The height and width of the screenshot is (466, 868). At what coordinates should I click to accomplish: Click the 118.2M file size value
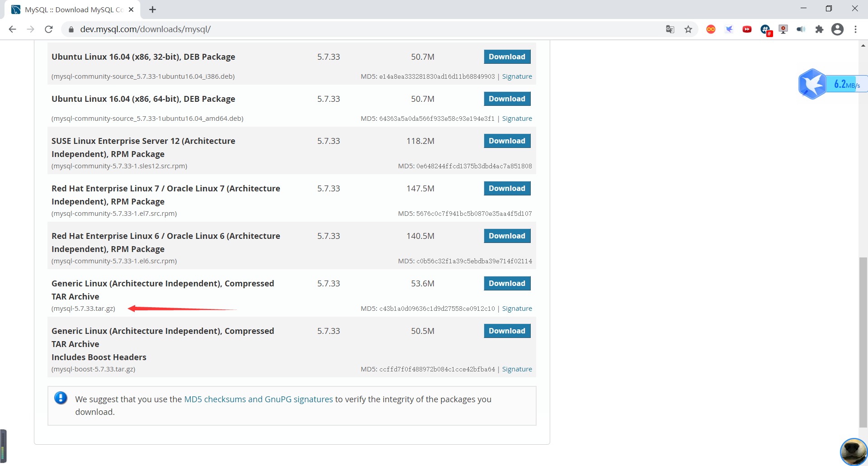(420, 141)
